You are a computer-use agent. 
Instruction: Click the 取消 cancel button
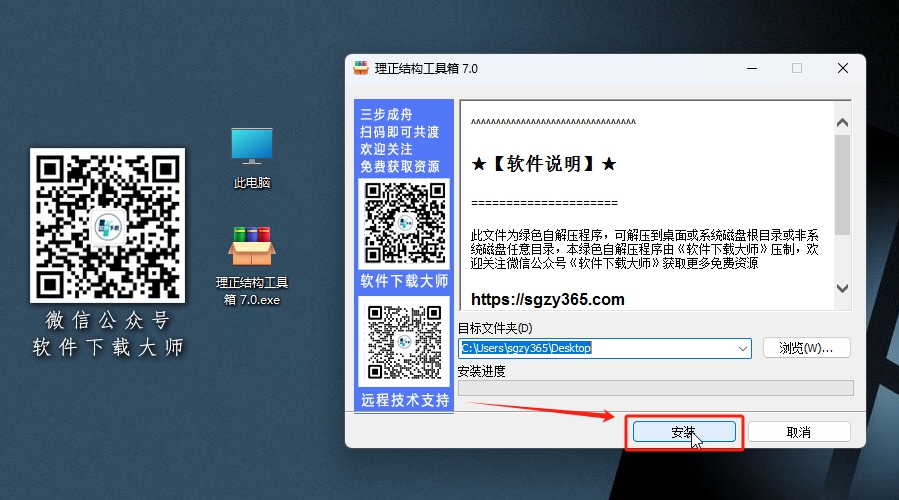[799, 432]
